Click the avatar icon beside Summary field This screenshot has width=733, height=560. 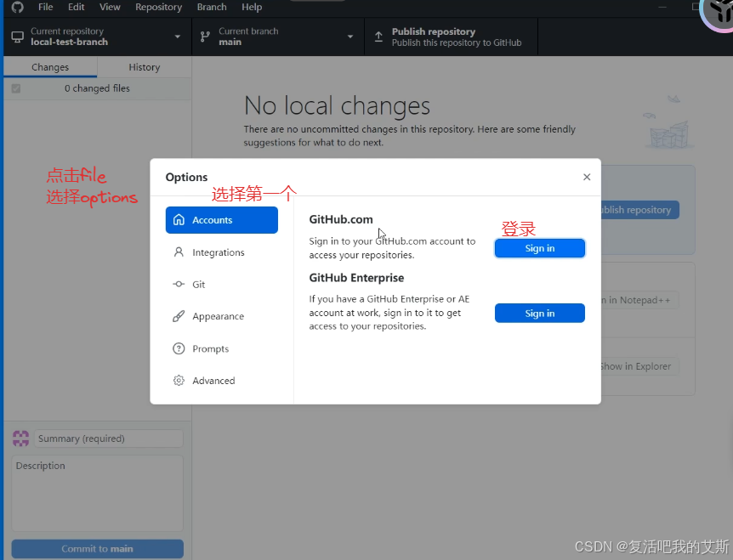[x=20, y=438]
